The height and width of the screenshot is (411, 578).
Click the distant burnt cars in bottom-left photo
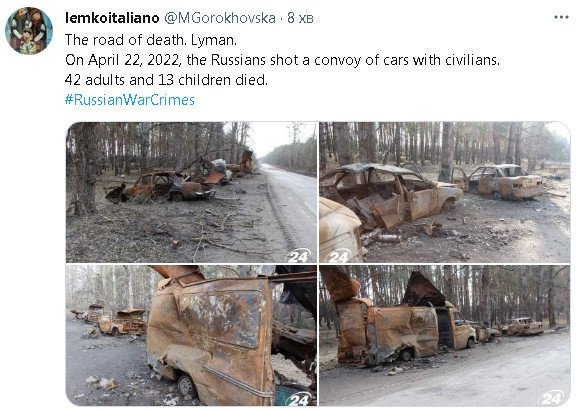(111, 319)
